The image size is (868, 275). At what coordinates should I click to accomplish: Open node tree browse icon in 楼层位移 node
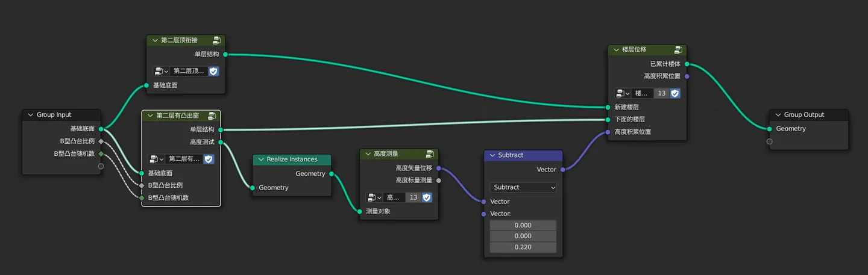click(x=623, y=93)
